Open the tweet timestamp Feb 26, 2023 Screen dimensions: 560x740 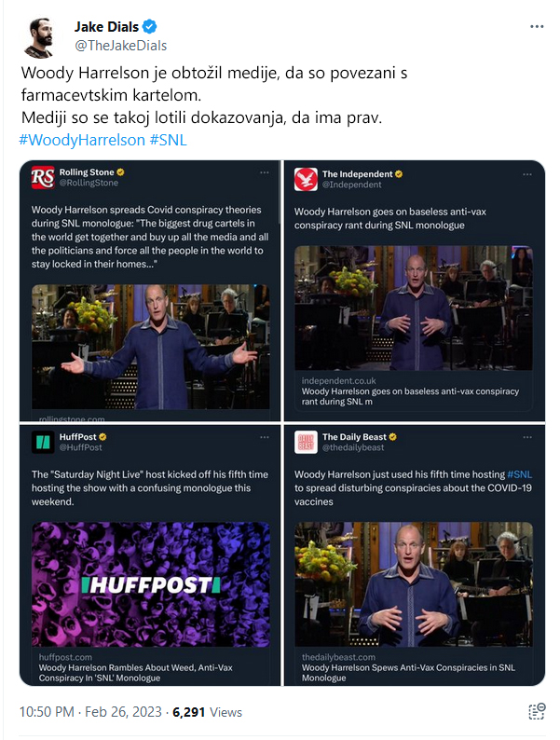coord(123,712)
